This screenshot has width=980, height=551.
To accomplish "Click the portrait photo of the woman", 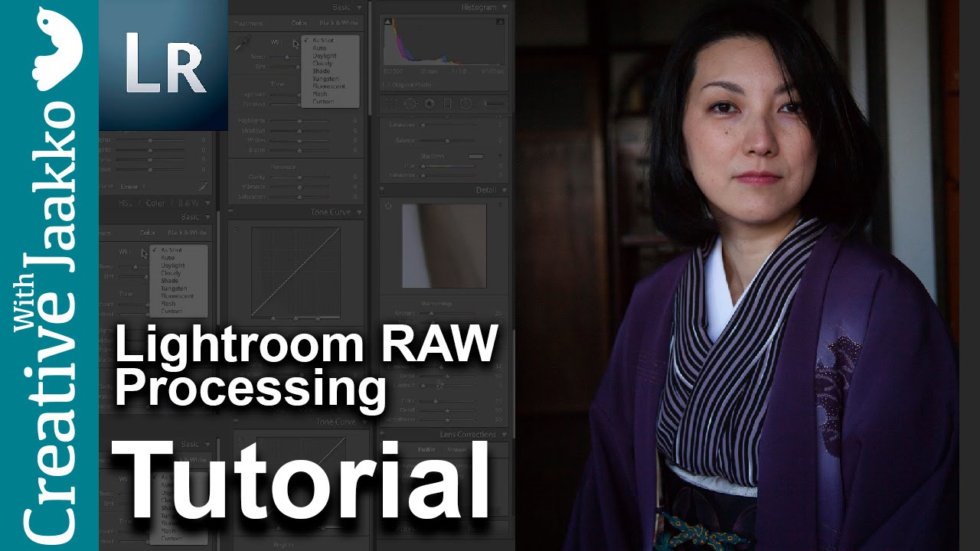I will tap(737, 275).
